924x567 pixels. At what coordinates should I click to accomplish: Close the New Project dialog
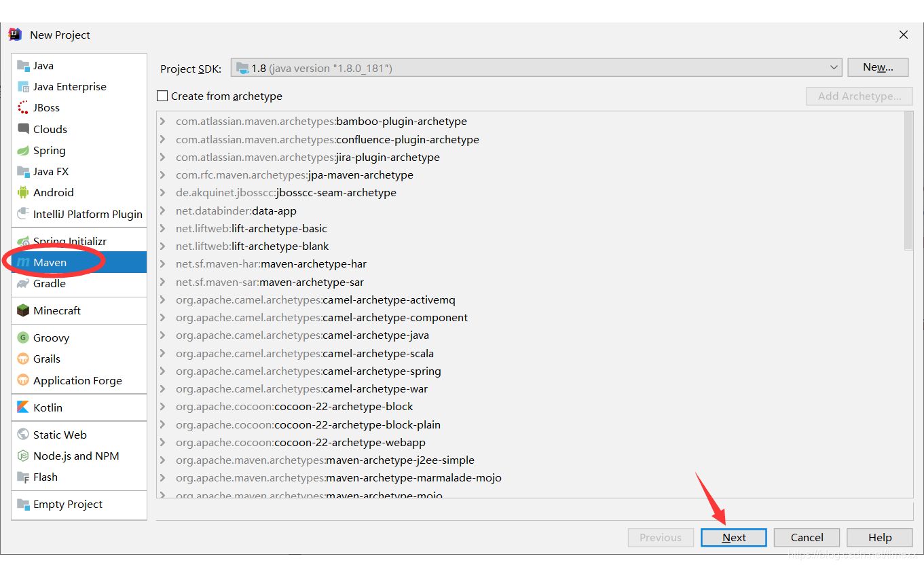click(x=904, y=35)
